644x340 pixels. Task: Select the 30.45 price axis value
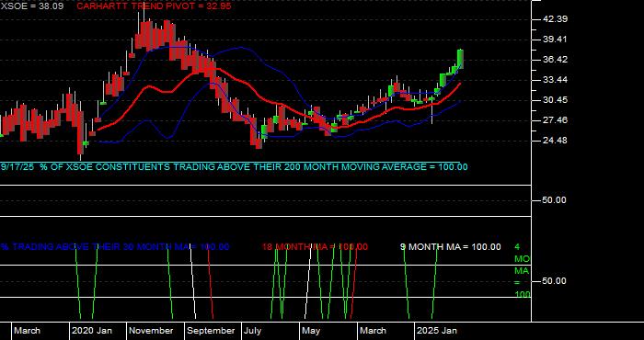[556, 100]
